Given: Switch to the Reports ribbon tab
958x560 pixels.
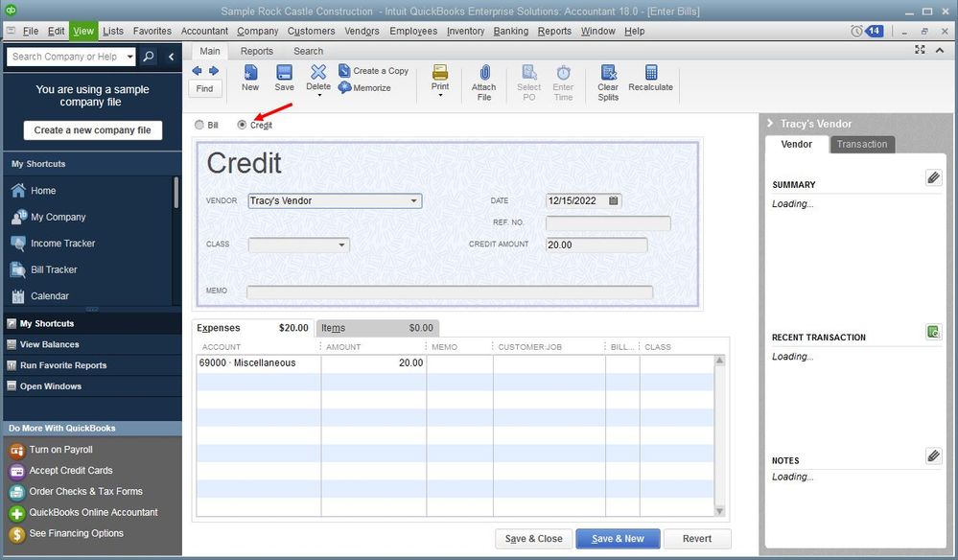Looking at the screenshot, I should click(257, 51).
